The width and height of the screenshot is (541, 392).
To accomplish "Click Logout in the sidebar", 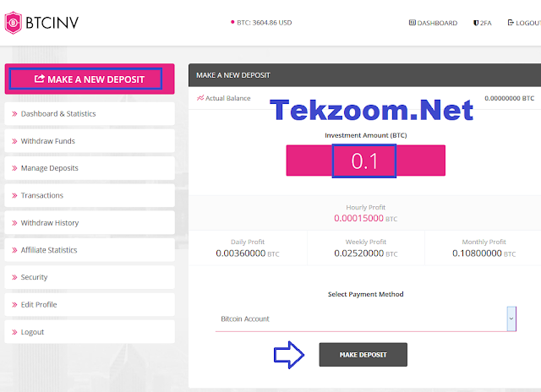I will tap(90, 332).
